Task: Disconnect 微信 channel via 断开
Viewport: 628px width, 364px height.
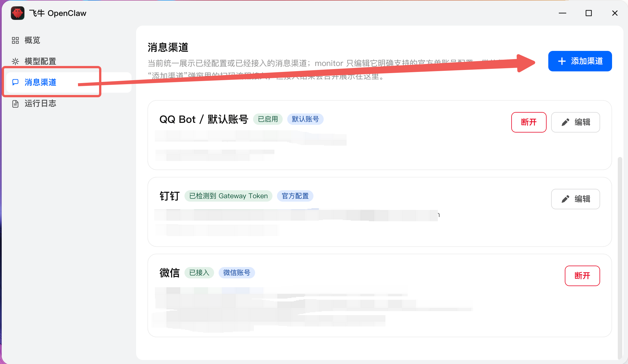Action: [582, 276]
